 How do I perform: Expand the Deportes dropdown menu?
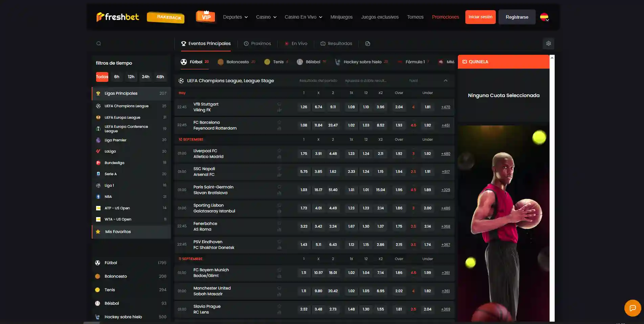pos(236,17)
